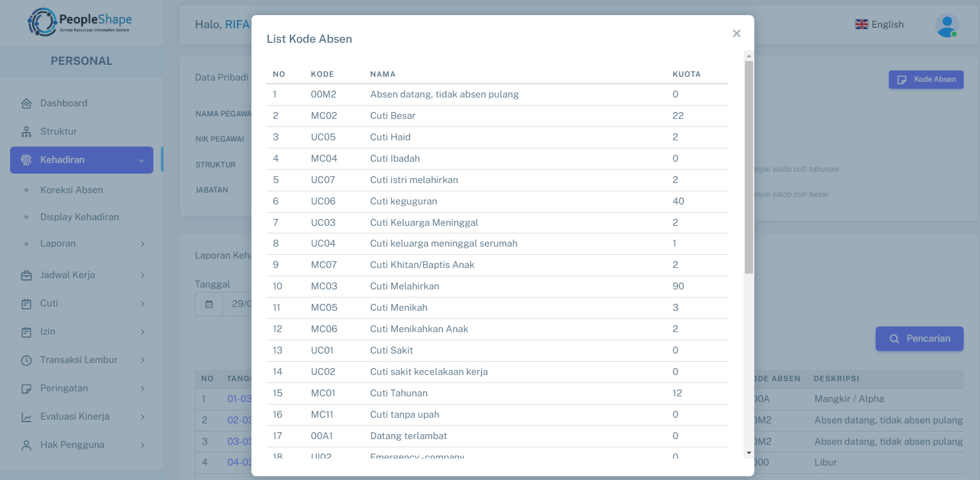The image size is (980, 480).
Task: Click the Evaluasi Kinerja chart icon
Action: 26,416
